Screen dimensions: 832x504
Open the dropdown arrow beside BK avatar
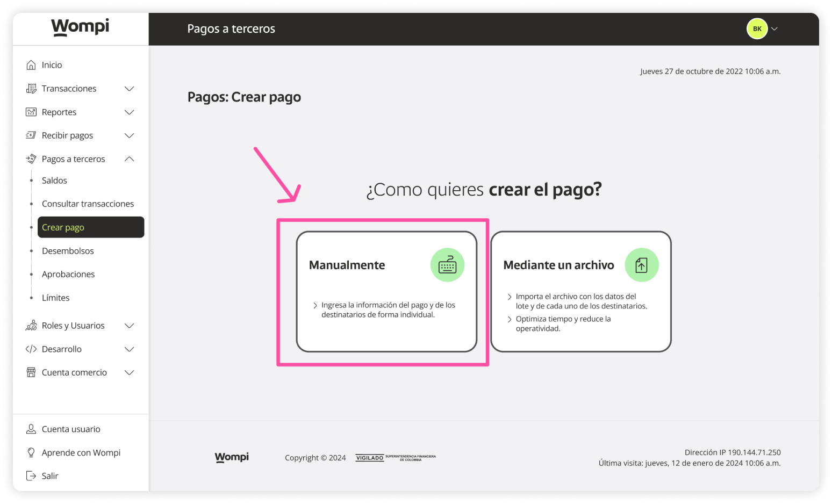point(774,29)
